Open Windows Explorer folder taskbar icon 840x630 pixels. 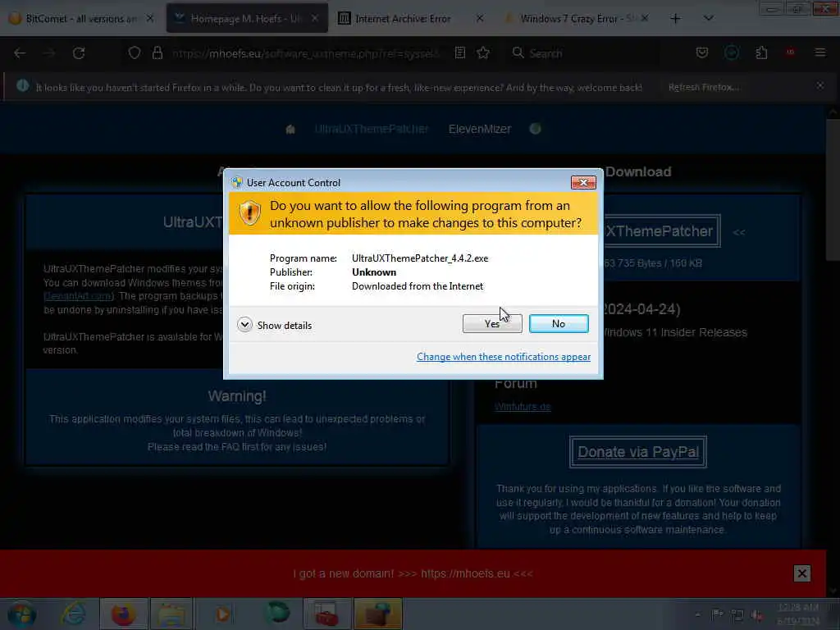[171, 614]
